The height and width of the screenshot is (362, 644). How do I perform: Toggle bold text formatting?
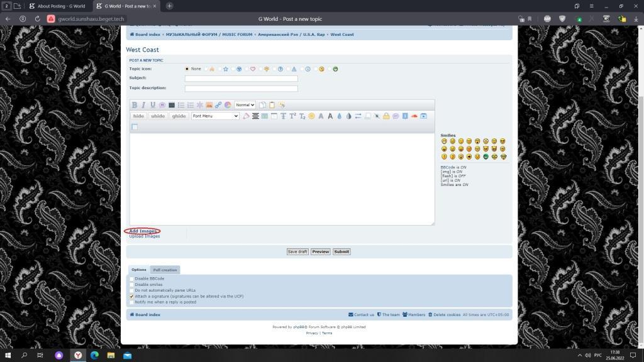click(134, 105)
